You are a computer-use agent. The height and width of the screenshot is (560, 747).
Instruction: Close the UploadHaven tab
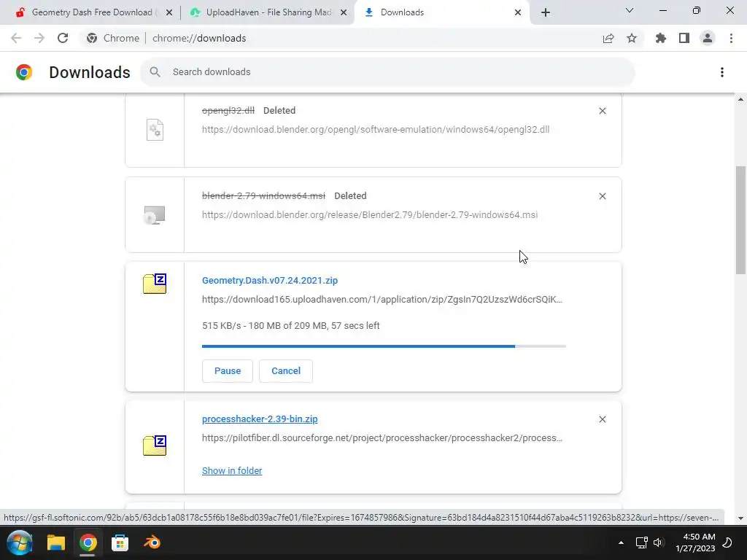coord(343,12)
